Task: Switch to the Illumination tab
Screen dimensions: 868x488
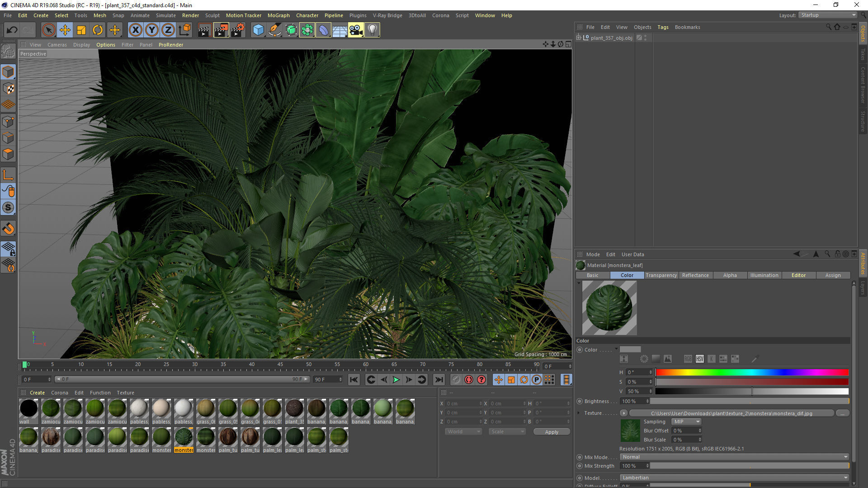Action: [x=764, y=275]
